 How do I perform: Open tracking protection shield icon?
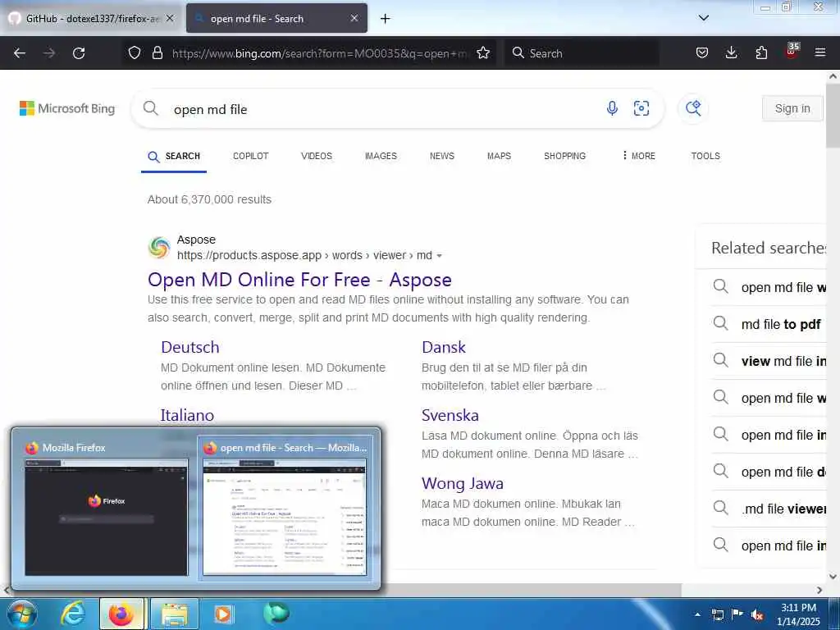[135, 52]
